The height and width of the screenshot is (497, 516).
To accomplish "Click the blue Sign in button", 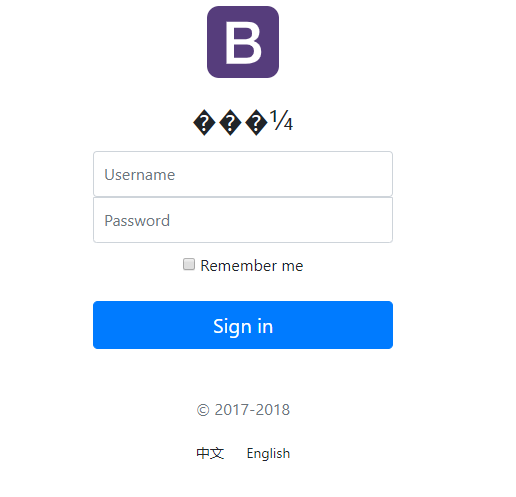I will click(243, 325).
